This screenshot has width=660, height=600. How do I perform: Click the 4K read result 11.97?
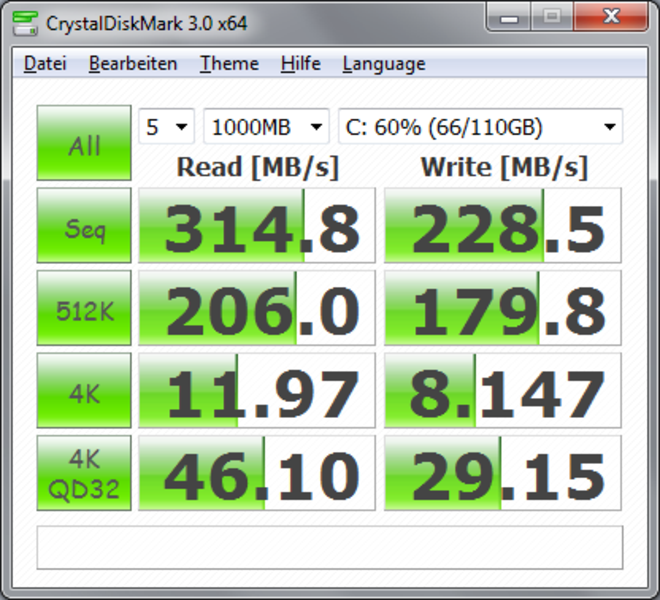pyautogui.click(x=257, y=390)
